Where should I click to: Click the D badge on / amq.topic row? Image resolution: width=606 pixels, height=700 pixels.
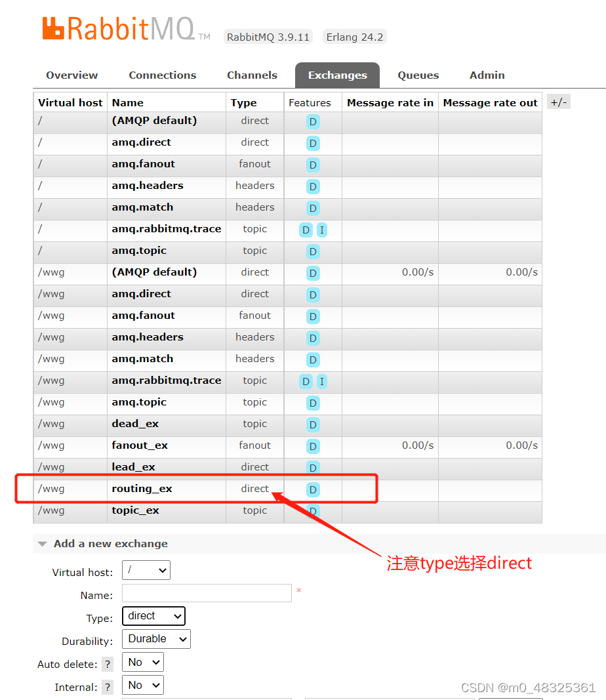pos(313,251)
